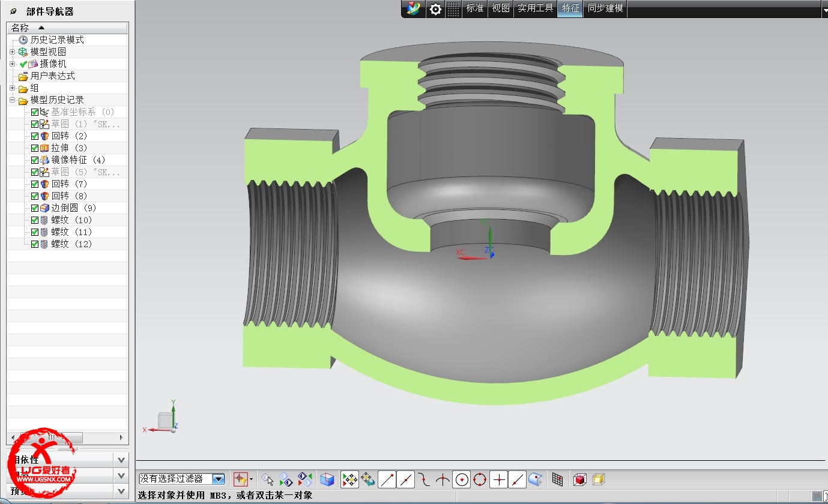Click the double diamond with arrows icon
Image resolution: width=828 pixels, height=504 pixels.
[305, 479]
